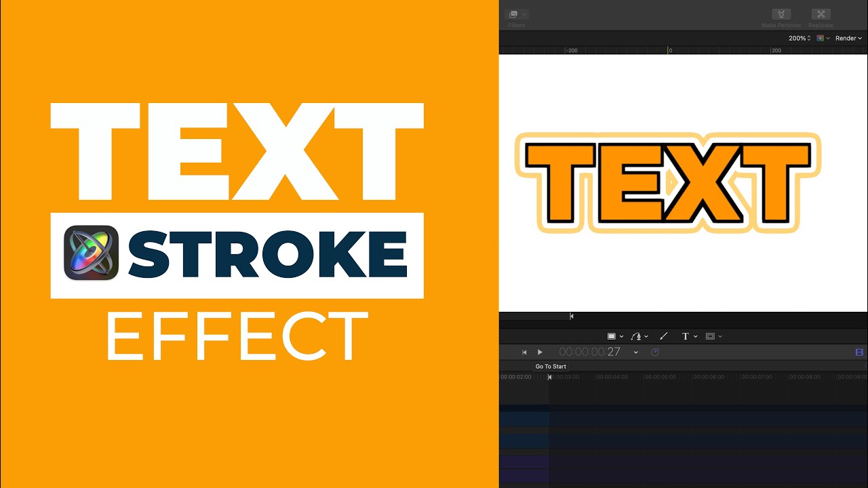Open the Render options dropdown
This screenshot has height=488, width=868.
click(848, 39)
